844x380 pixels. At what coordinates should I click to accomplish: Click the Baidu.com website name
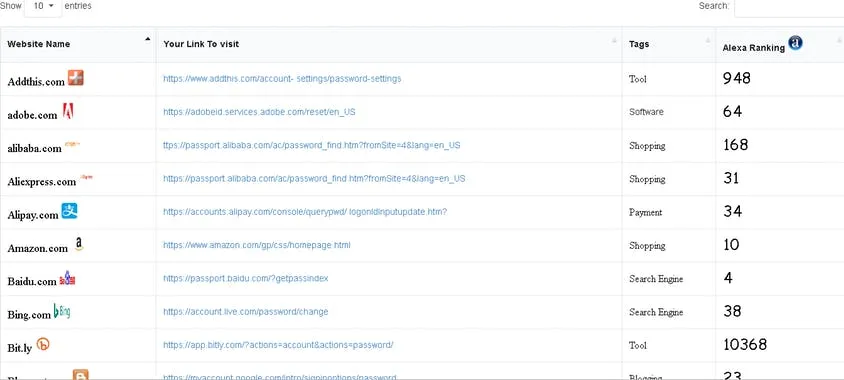(x=32, y=282)
